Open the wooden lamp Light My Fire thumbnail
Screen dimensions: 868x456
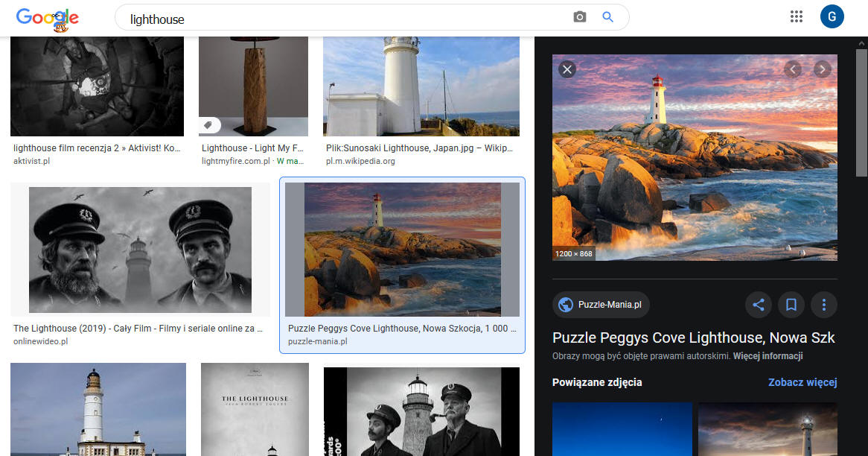tap(253, 86)
